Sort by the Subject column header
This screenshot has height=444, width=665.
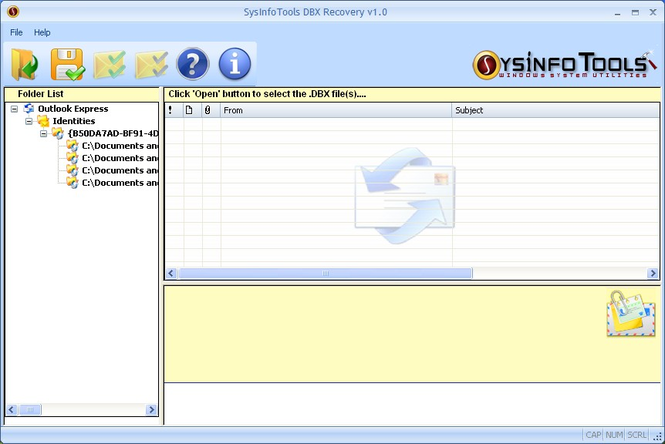coord(556,110)
